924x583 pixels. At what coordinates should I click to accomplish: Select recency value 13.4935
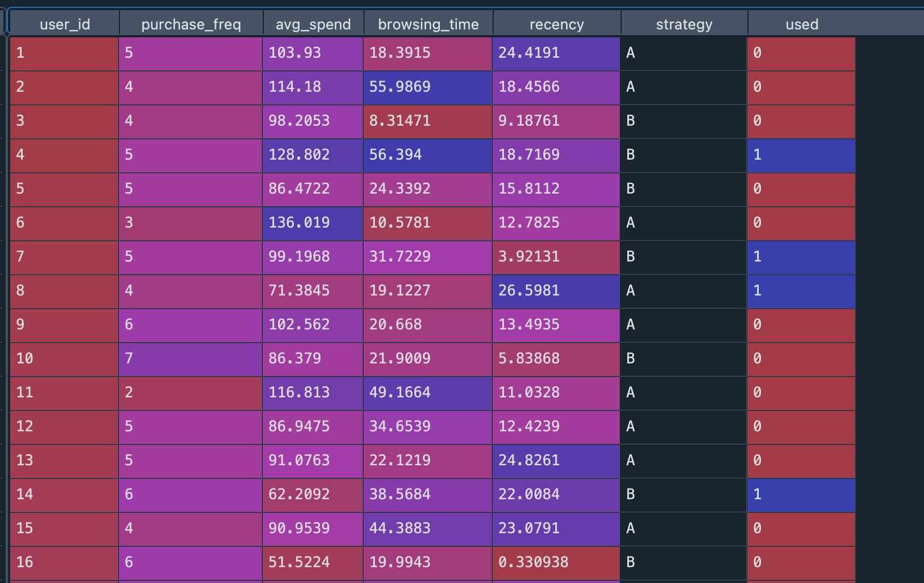click(556, 325)
